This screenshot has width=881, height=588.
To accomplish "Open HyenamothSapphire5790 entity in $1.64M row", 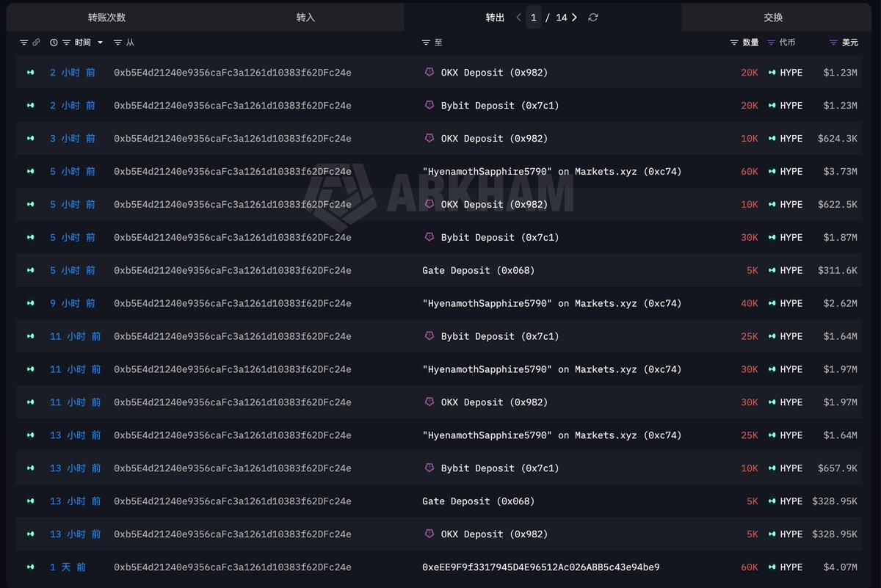I will tap(552, 435).
